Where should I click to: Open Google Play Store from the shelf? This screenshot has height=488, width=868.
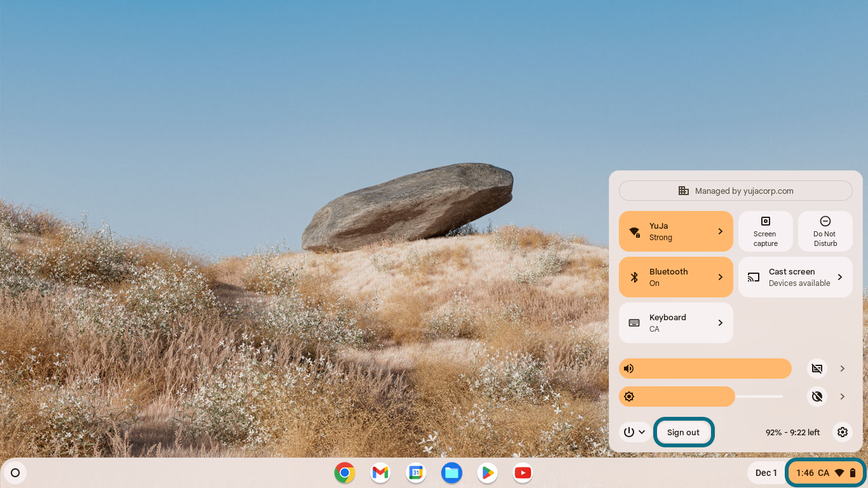pos(487,473)
